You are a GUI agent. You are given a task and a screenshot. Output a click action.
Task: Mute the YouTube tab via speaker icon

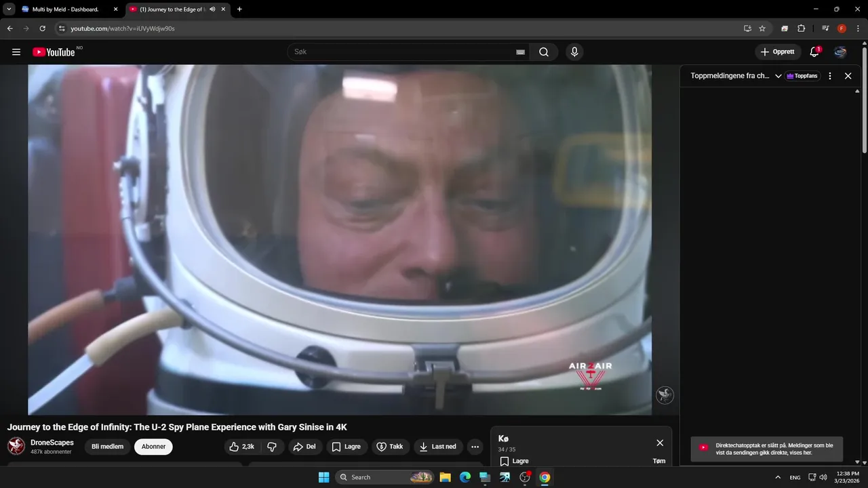point(212,9)
